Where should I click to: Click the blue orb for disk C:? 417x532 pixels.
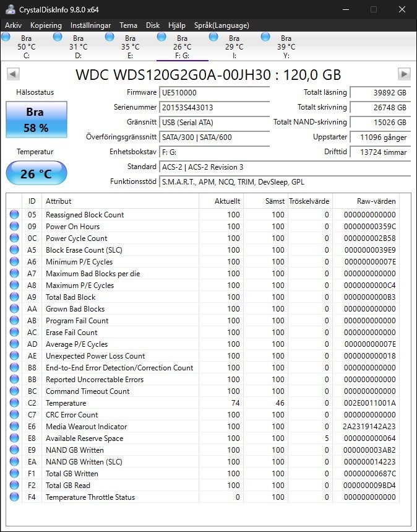coord(6,37)
